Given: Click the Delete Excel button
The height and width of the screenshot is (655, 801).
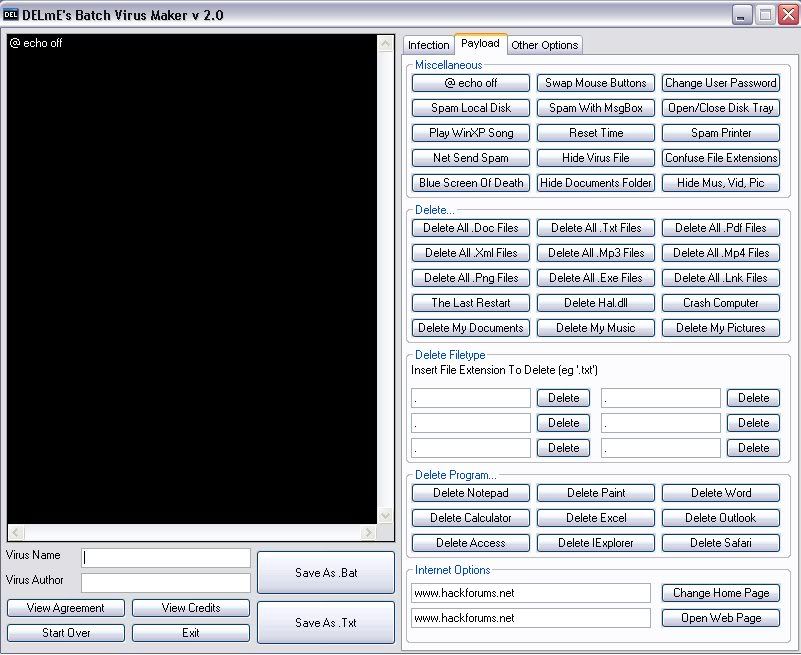Looking at the screenshot, I should 596,519.
